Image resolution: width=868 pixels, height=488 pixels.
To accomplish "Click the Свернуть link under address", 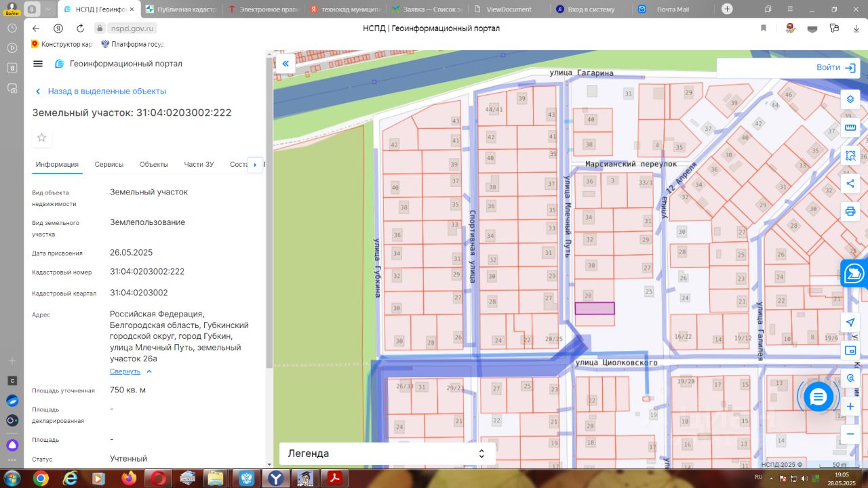I will (125, 371).
